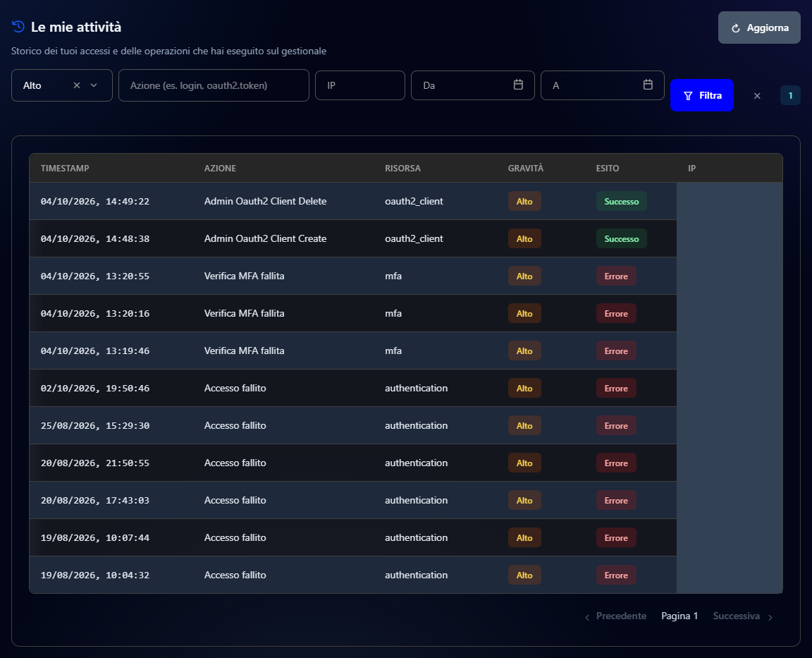Select the Admin Oauth2 Client Delete action
The height and width of the screenshot is (658, 812).
coord(265,201)
